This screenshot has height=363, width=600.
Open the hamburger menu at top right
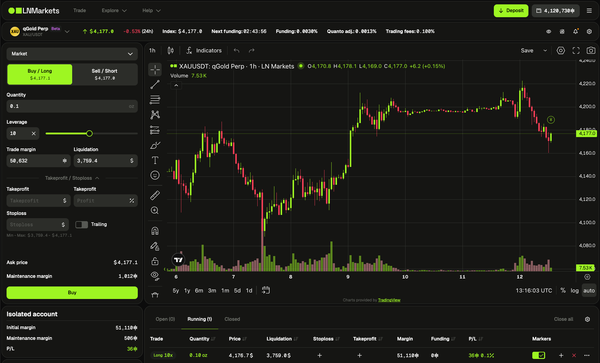589,11
